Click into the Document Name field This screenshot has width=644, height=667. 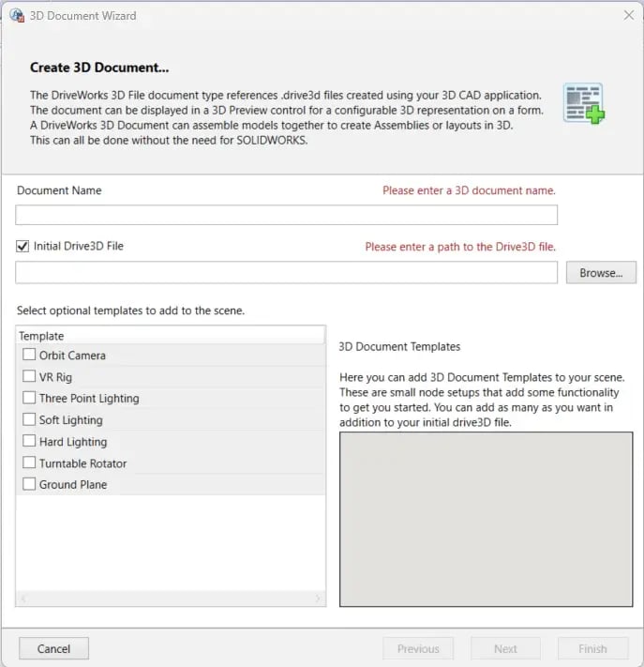tap(287, 215)
